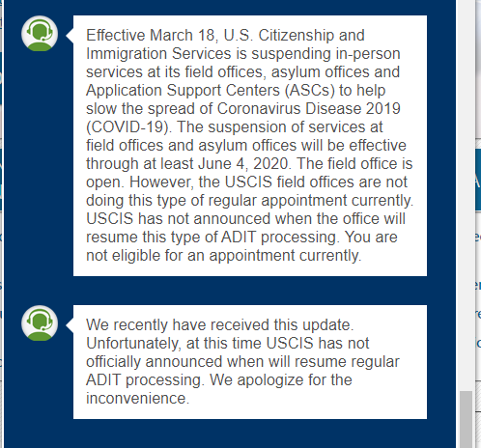The height and width of the screenshot is (448, 481).
Task: Click the 'Coronavirus Disease 2019' phrase
Action: [x=308, y=108]
